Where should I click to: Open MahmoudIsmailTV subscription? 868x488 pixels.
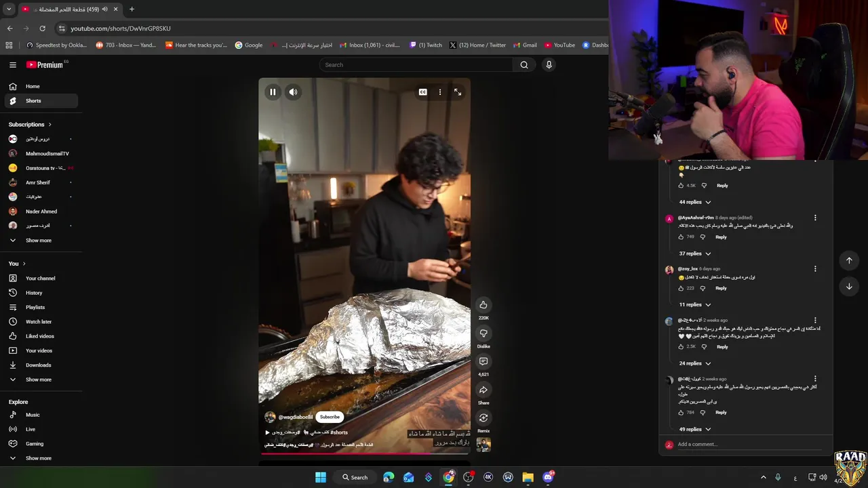pyautogui.click(x=41, y=154)
